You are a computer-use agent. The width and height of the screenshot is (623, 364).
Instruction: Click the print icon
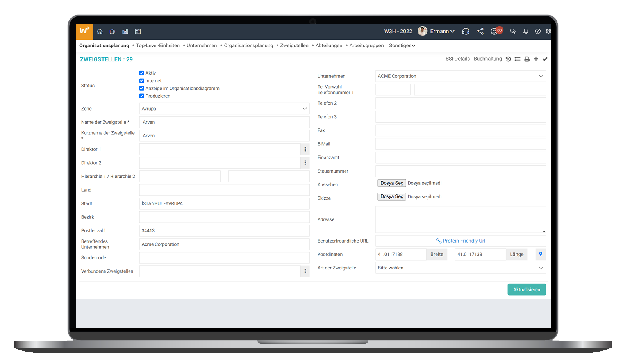527,59
